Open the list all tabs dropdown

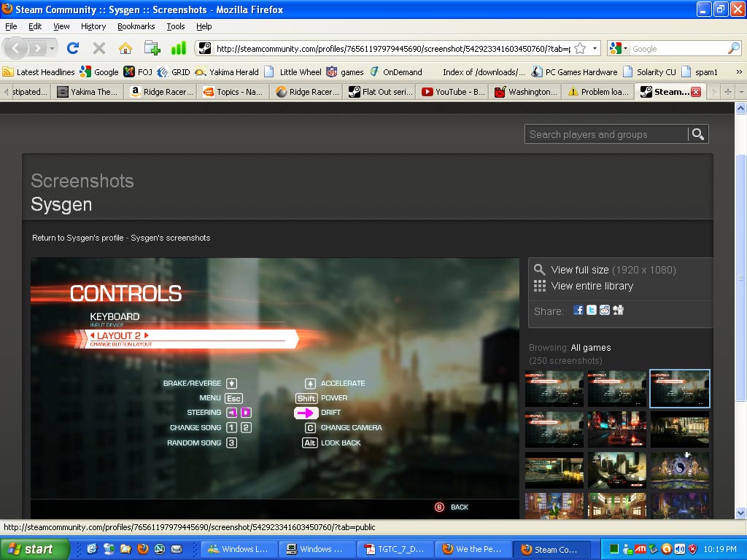click(741, 91)
